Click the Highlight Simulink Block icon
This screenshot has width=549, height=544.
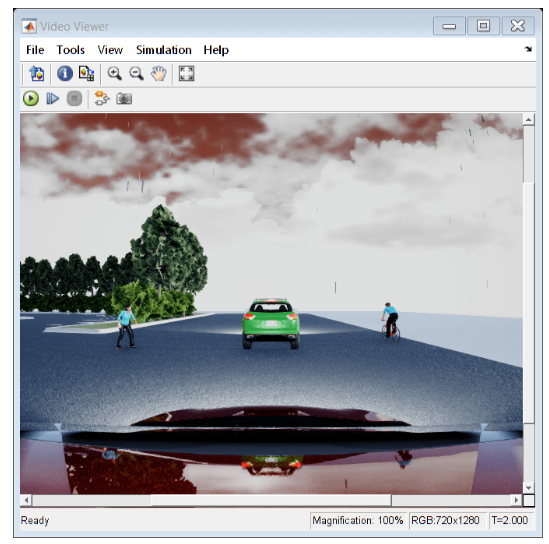point(102,99)
